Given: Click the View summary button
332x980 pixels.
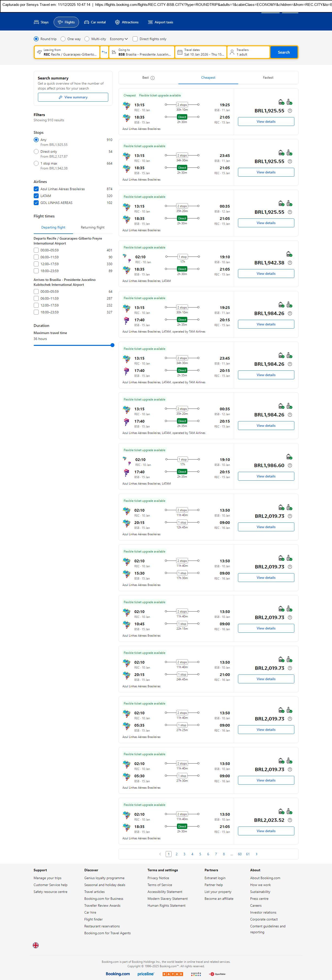Looking at the screenshot, I should pyautogui.click(x=73, y=97).
